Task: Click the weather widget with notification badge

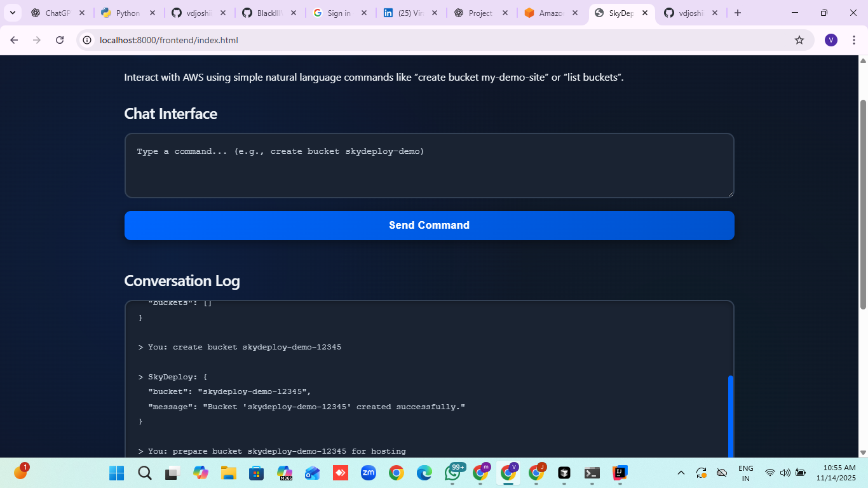Action: [21, 471]
